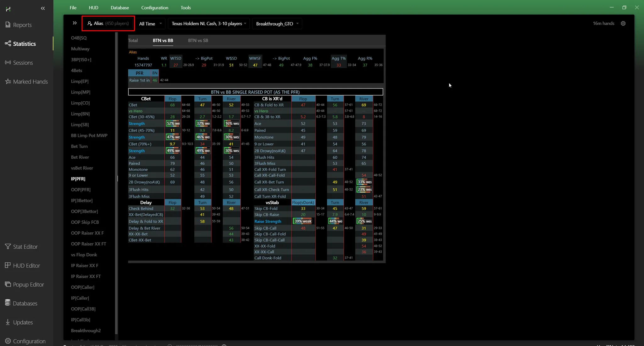Open the Sessions section
This screenshot has height=346, width=644.
pos(23,63)
